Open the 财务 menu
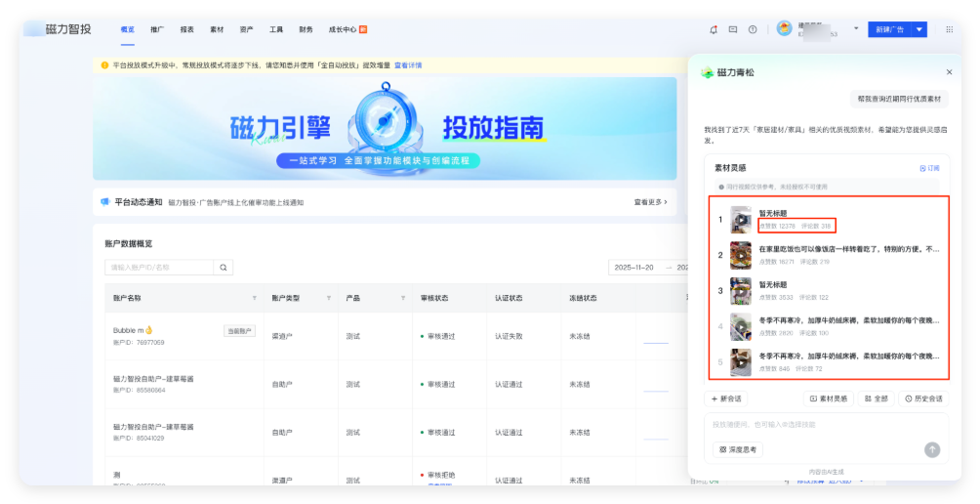The height and width of the screenshot is (504, 980). (x=306, y=29)
